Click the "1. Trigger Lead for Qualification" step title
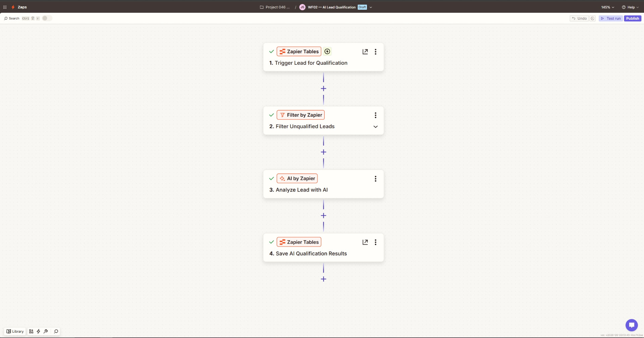 (308, 63)
